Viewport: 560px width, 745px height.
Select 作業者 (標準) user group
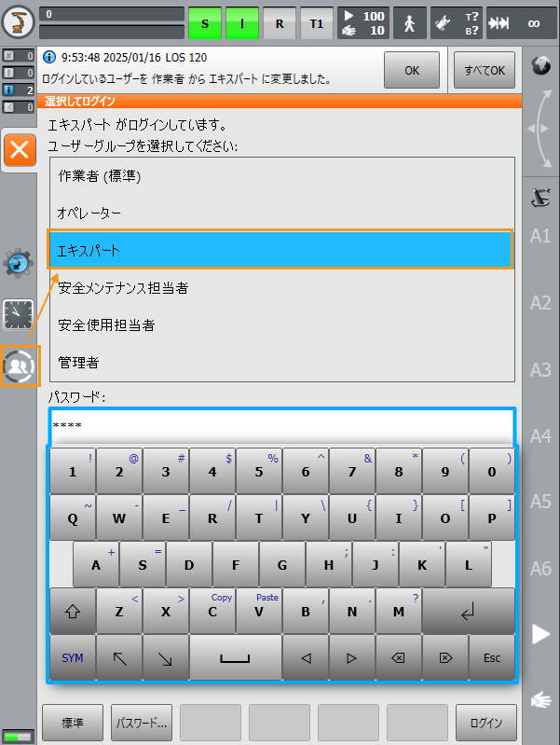pyautogui.click(x=282, y=176)
